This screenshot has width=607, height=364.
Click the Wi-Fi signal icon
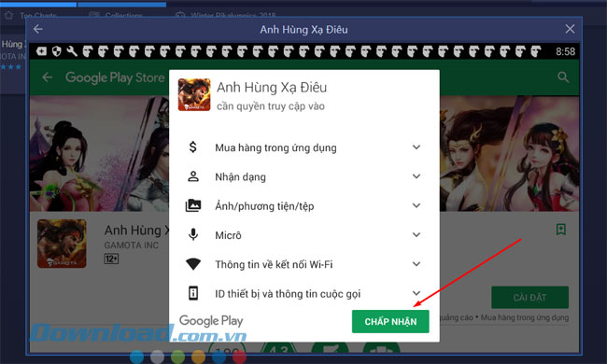point(193,264)
